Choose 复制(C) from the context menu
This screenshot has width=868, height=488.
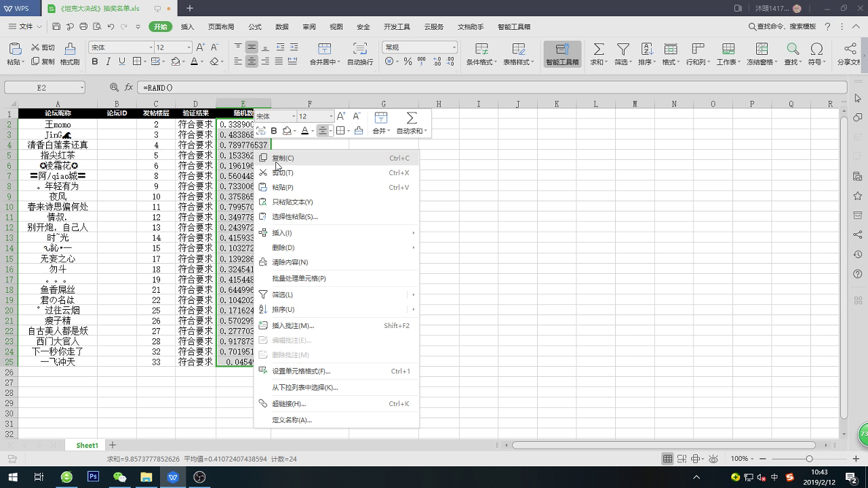(x=283, y=158)
